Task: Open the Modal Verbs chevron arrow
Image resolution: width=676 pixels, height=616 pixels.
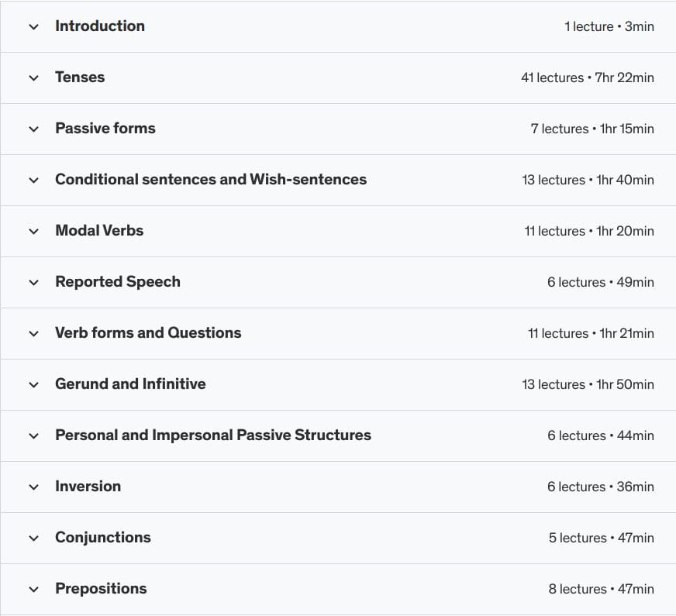Action: [33, 232]
